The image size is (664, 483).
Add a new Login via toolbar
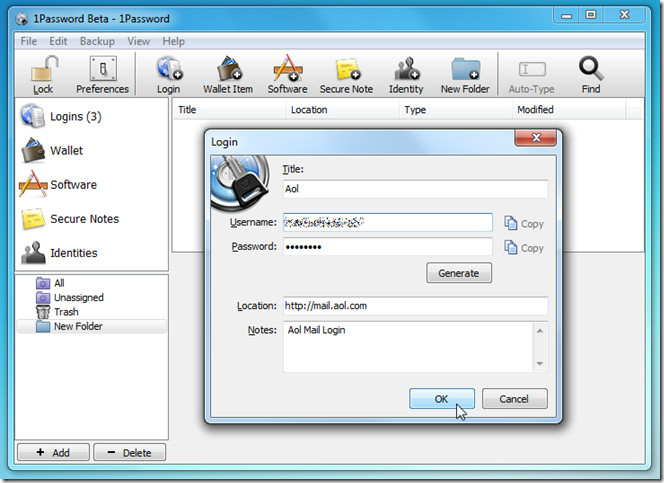(x=169, y=75)
